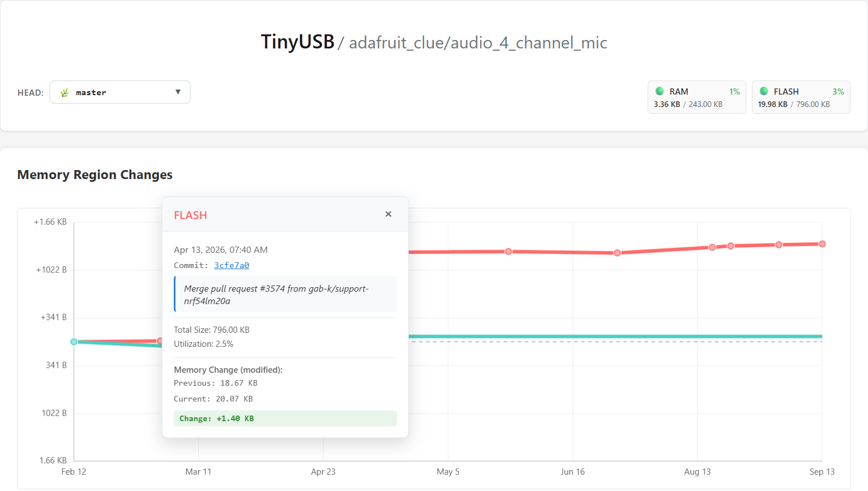This screenshot has height=491, width=868.
Task: Click the FLASH value 19.98 KB
Action: point(773,104)
